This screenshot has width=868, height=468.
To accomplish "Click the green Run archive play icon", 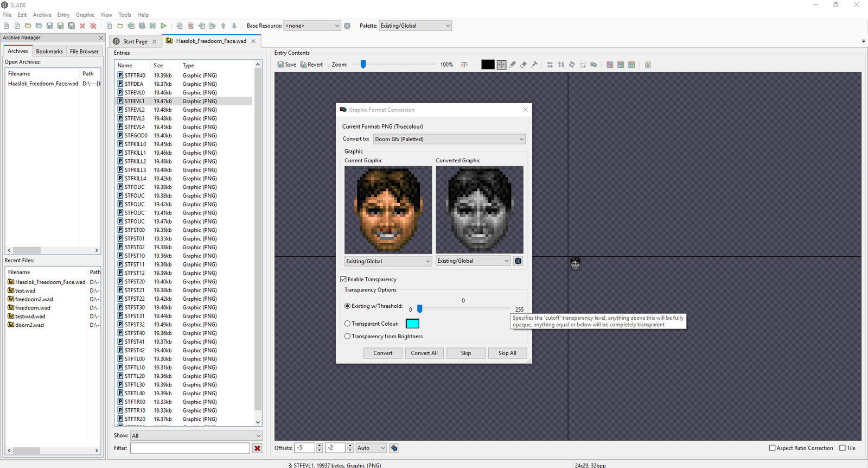I will (x=164, y=26).
